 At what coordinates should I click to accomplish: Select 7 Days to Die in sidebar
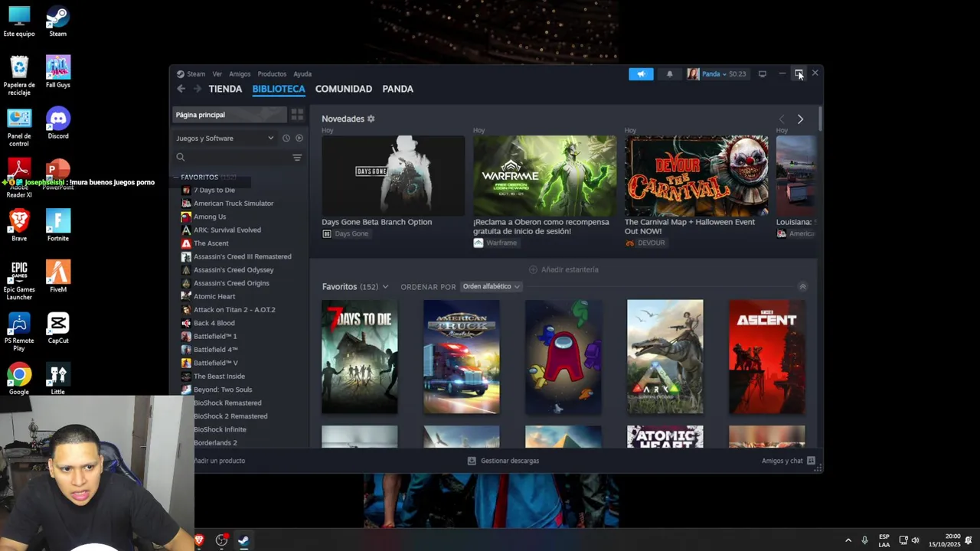pos(214,191)
